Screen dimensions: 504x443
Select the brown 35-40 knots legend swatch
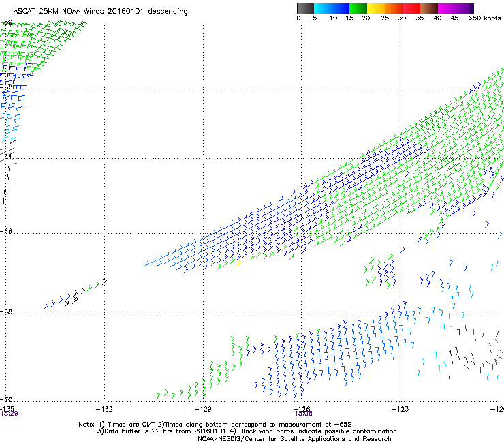(x=429, y=8)
